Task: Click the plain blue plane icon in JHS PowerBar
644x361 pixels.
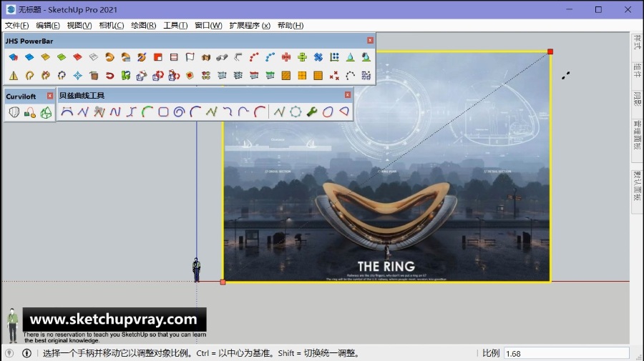Action: point(29,57)
